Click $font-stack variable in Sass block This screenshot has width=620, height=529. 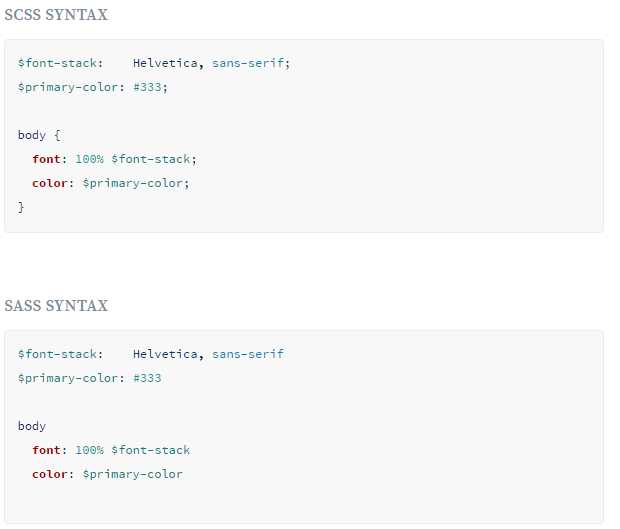coord(60,354)
